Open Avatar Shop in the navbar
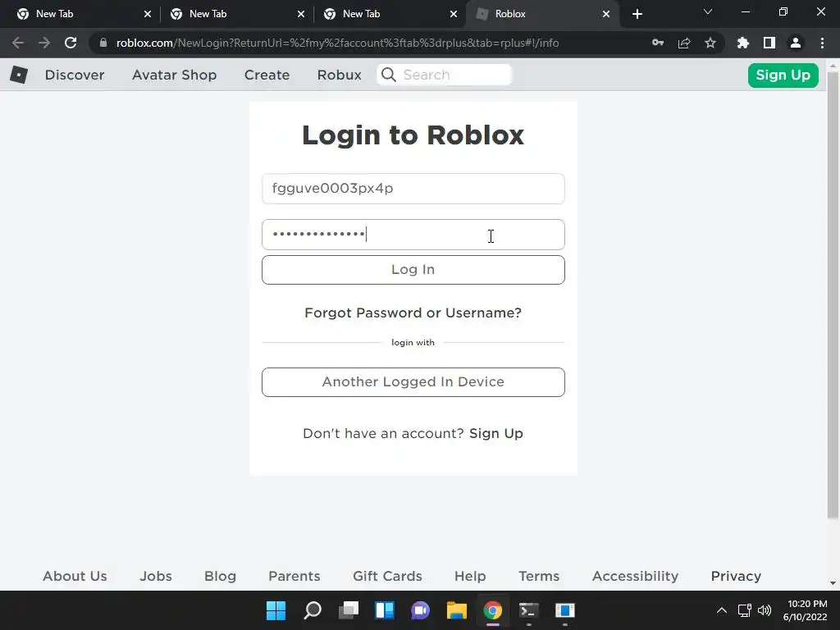 174,75
